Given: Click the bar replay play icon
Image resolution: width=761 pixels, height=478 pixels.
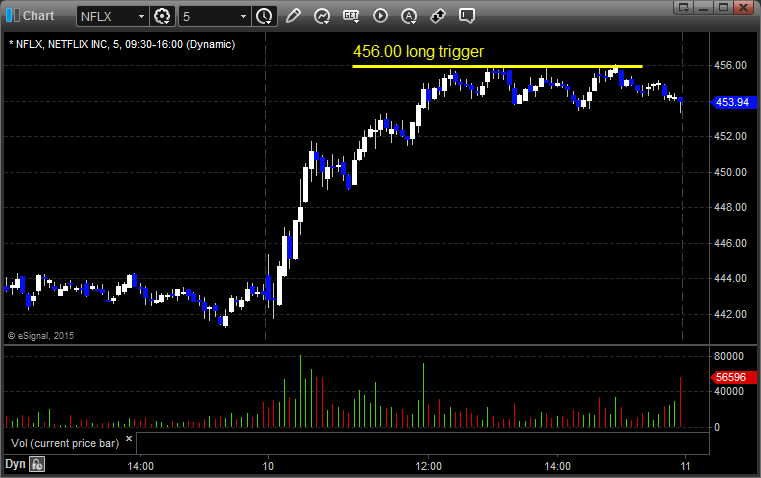Looking at the screenshot, I should tap(380, 16).
